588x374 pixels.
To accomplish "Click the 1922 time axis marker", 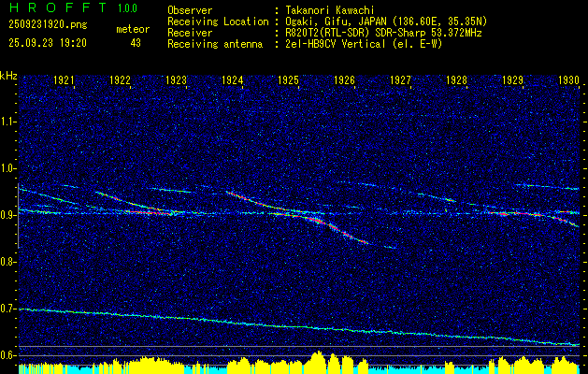I will click(x=120, y=79).
